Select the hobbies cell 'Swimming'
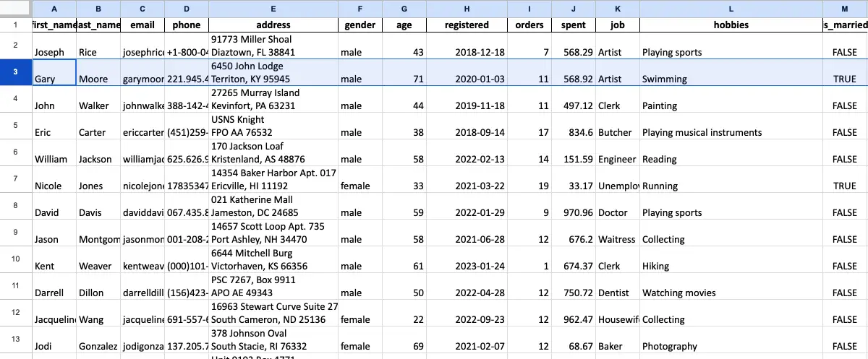Viewport: 868px width, 359px height. click(x=731, y=72)
